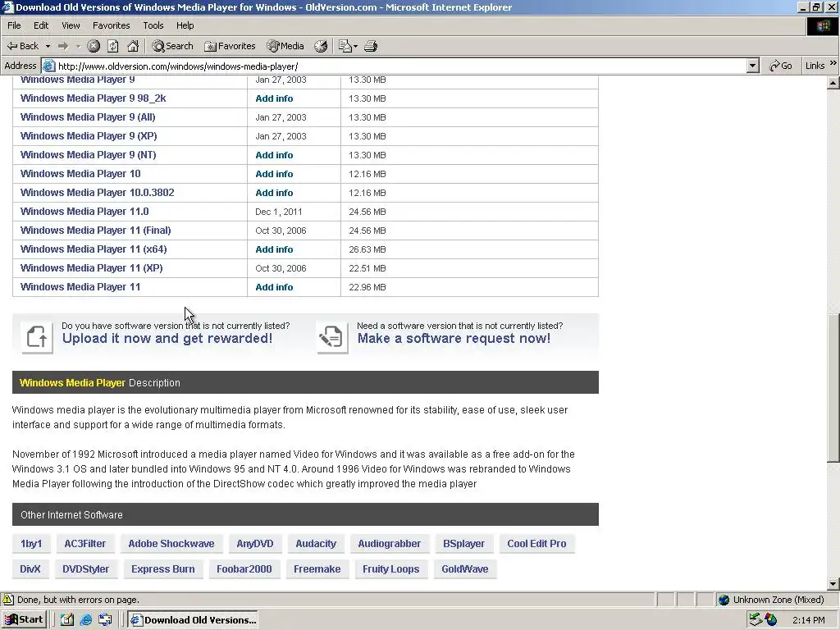Viewport: 840px width, 630px height.
Task: Click the software request tag icon
Action: pos(331,337)
